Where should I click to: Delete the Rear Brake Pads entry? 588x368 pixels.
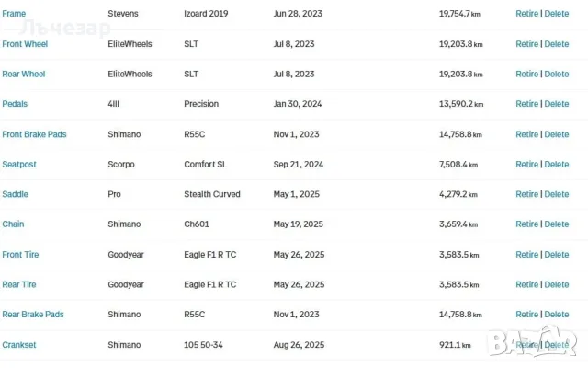coord(557,315)
